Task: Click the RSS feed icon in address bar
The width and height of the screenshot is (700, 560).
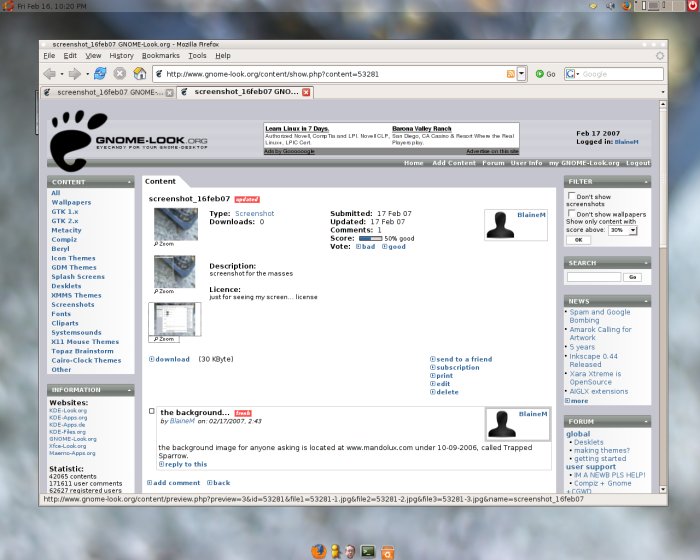Action: tap(511, 74)
